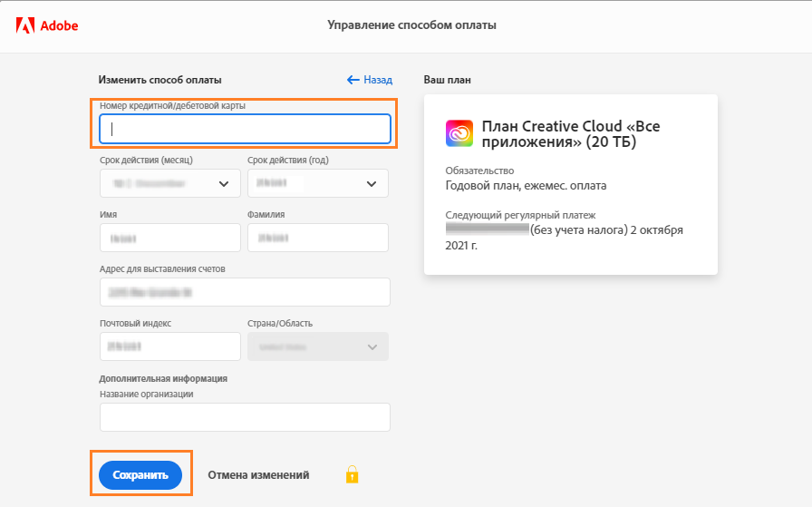Click the Название организации field
Viewport: 812px width, 507px height.
[245, 417]
